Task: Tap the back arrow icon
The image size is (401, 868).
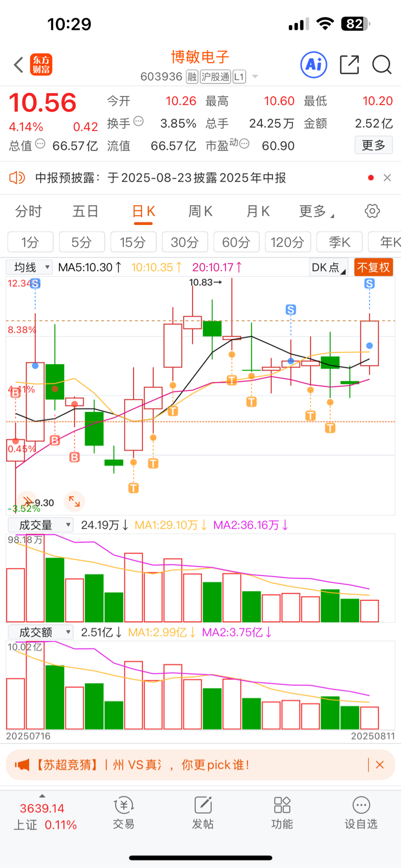Action: (19, 65)
